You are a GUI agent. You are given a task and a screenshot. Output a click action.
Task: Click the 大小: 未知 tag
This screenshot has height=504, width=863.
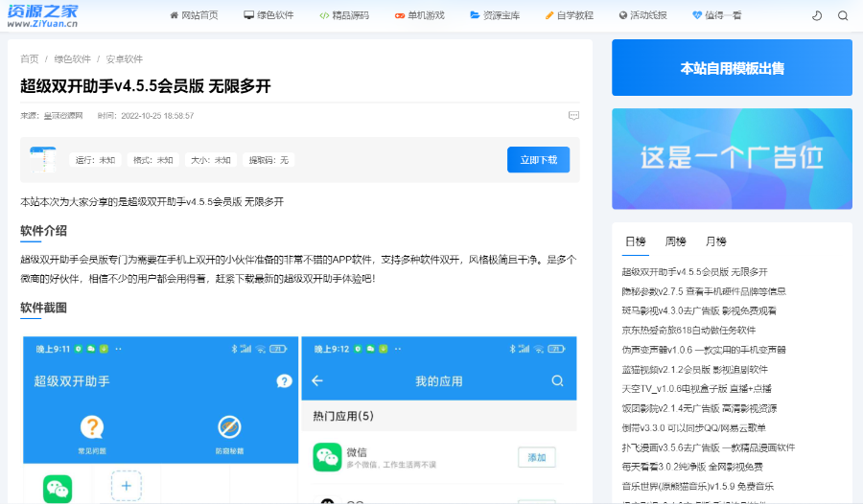point(211,160)
